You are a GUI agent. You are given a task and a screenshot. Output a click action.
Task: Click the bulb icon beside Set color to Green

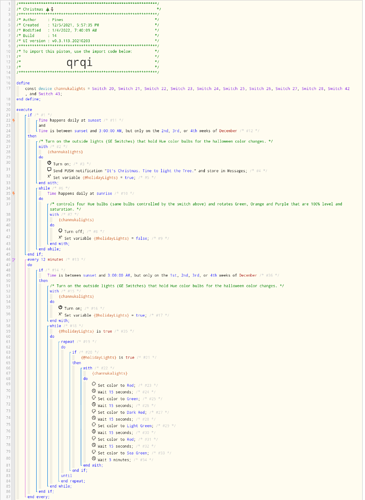pos(94,398)
